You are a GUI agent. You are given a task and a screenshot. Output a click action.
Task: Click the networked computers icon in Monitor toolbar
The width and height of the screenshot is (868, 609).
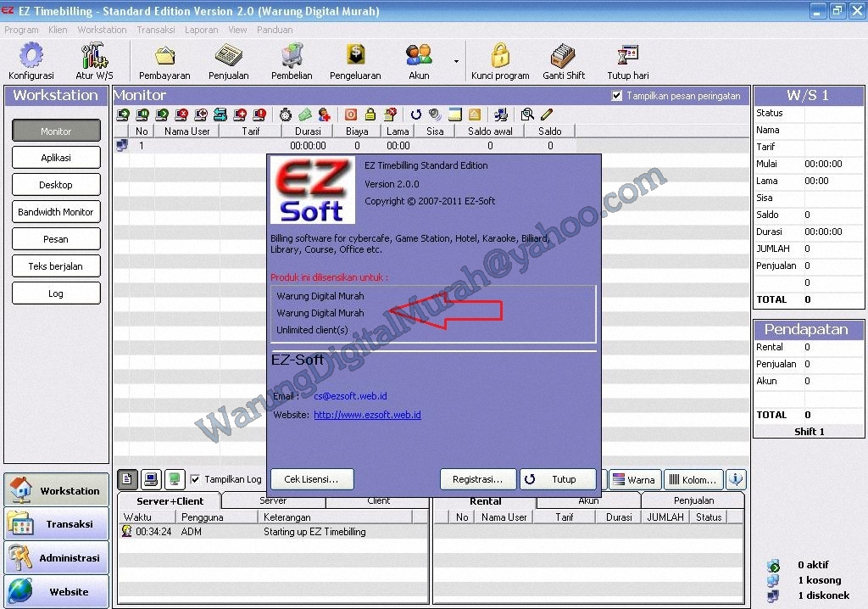click(x=501, y=115)
